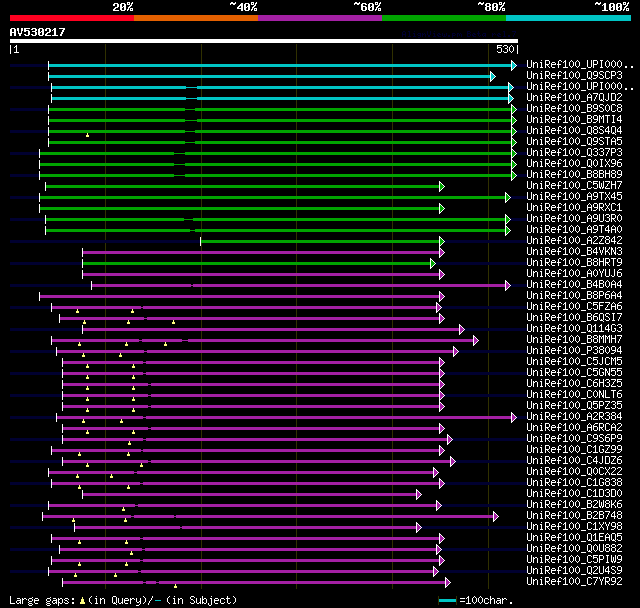
Task: Click the 530 end position label
Action: click(505, 50)
